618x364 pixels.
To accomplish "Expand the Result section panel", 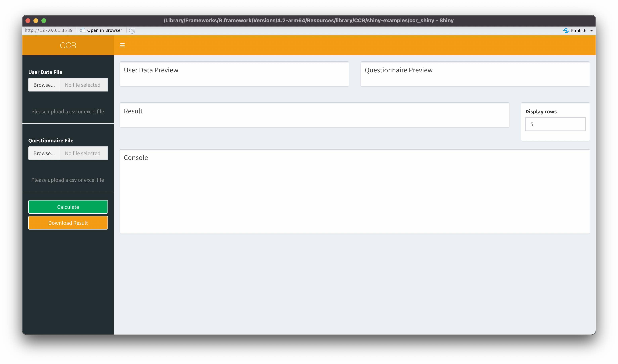I will point(134,111).
